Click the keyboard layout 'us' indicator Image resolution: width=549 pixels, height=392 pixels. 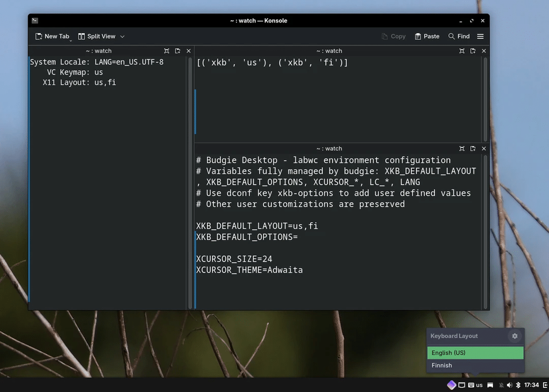tap(476, 385)
